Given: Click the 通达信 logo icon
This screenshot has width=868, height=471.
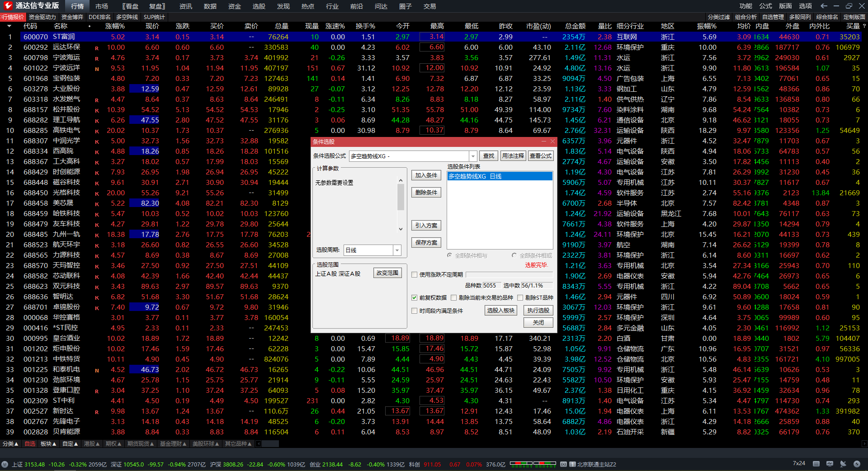Looking at the screenshot, I should coord(8,6).
